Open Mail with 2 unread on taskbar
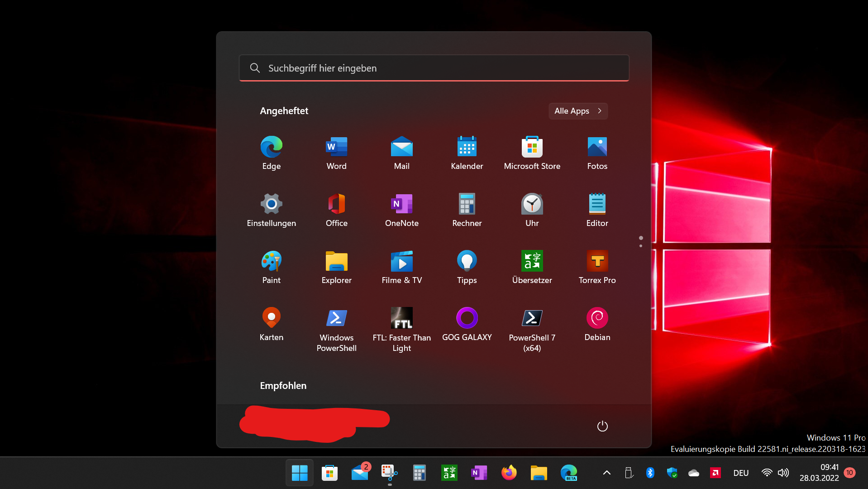 360,473
